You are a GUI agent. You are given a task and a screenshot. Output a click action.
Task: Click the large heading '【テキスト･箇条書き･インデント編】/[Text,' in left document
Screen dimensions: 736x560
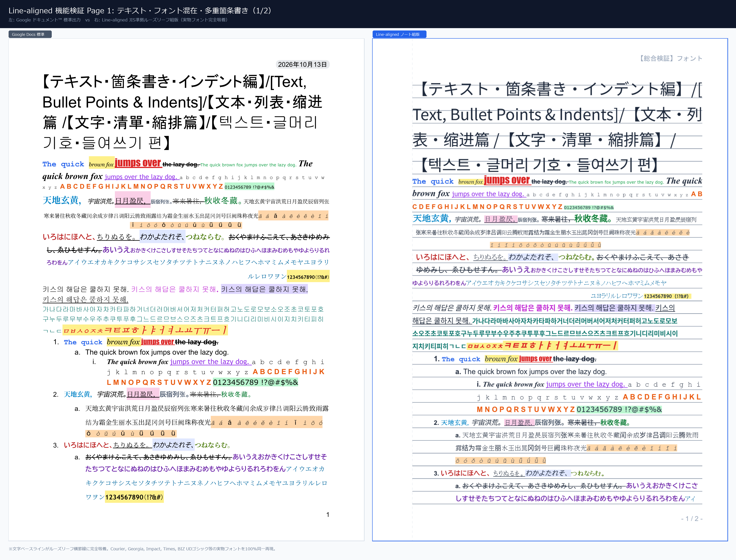tap(174, 82)
